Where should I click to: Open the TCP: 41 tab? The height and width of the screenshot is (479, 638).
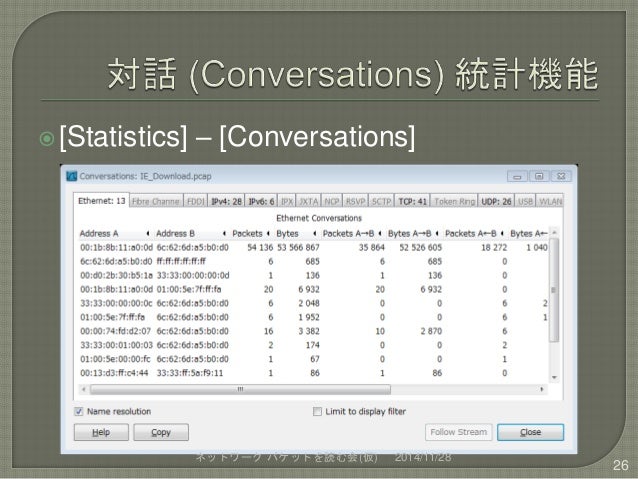click(x=412, y=202)
